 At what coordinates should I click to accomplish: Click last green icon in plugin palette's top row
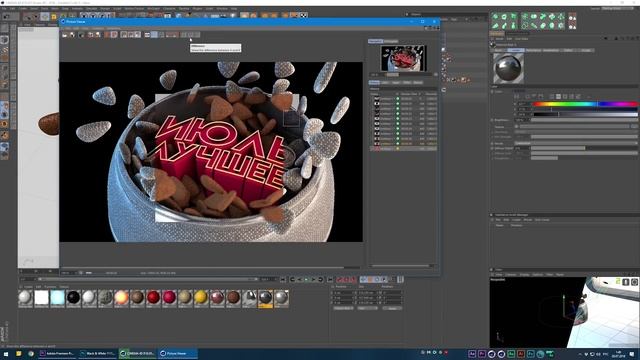click(561, 17)
